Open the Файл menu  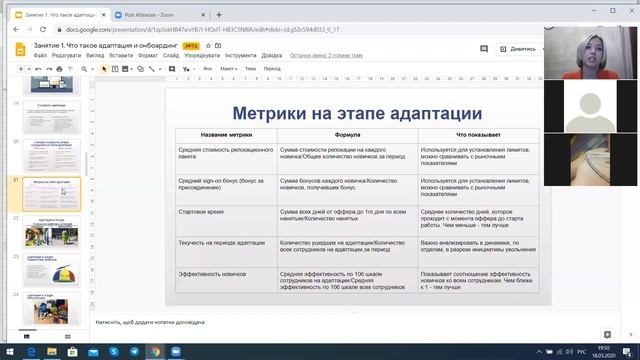coord(40,56)
